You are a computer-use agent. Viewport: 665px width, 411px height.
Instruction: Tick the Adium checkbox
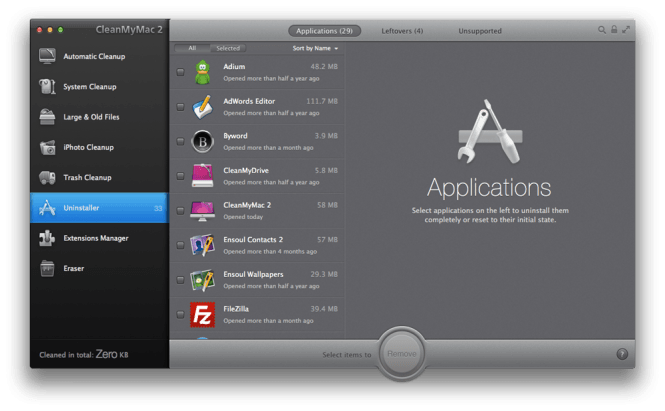tap(180, 72)
